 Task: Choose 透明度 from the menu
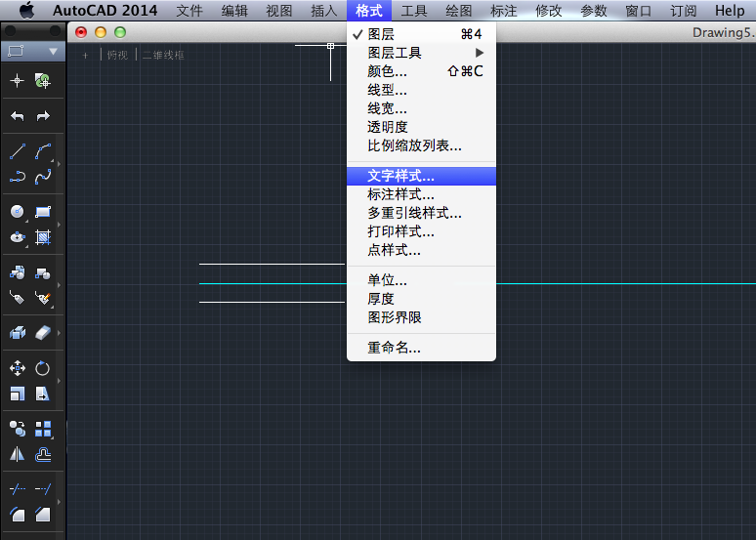421,127
